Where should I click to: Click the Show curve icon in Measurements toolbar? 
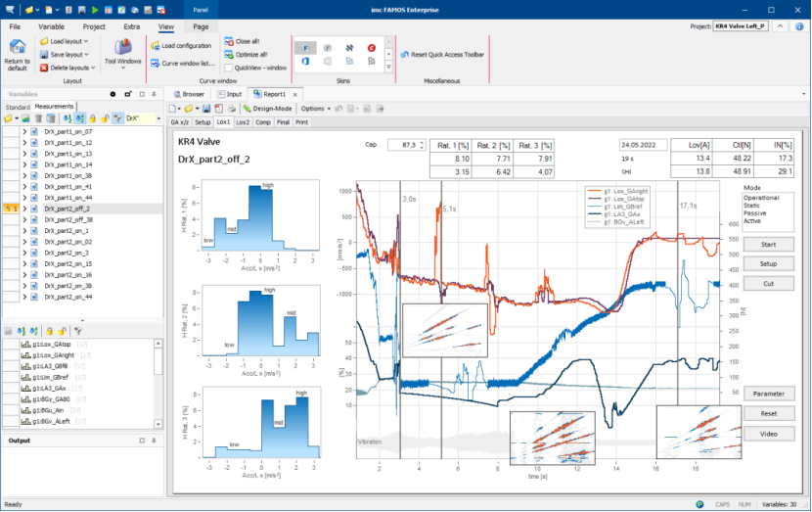coord(25,118)
